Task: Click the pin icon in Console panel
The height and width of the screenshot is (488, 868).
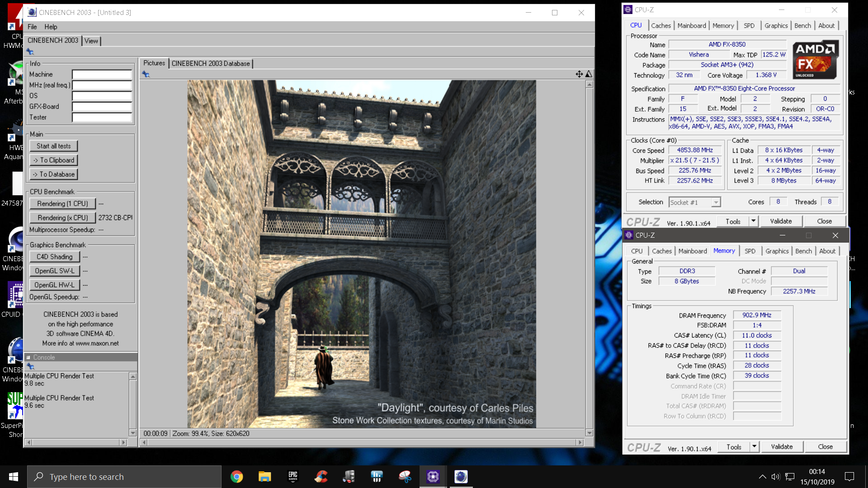Action: coord(30,366)
